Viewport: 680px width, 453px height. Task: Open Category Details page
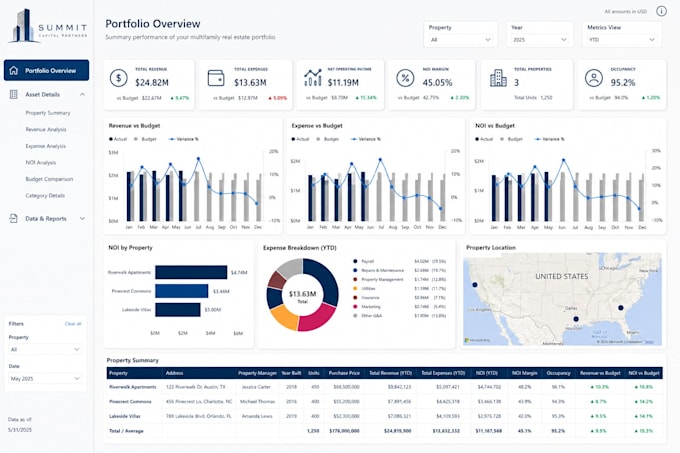point(45,196)
